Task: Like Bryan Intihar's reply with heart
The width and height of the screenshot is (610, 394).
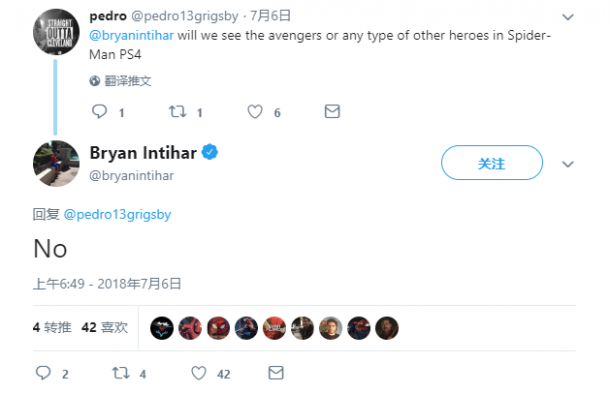Action: click(x=199, y=373)
